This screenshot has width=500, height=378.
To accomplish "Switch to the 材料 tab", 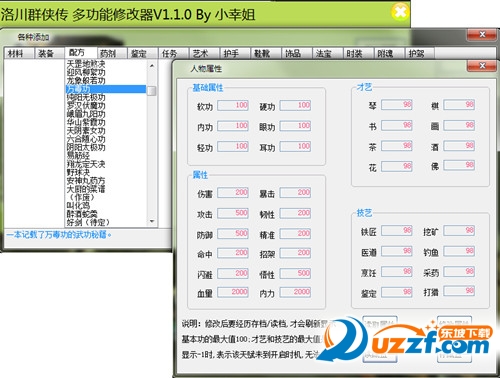I will pyautogui.click(x=19, y=53).
